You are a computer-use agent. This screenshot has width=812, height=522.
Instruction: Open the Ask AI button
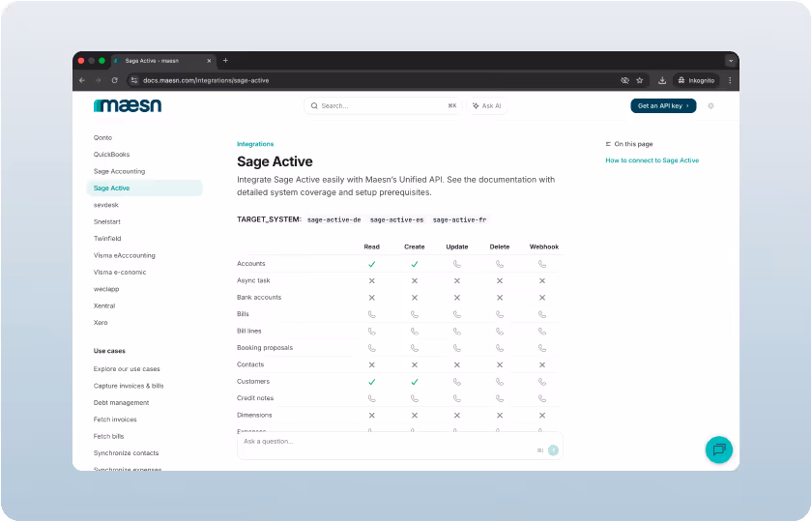pyautogui.click(x=487, y=105)
